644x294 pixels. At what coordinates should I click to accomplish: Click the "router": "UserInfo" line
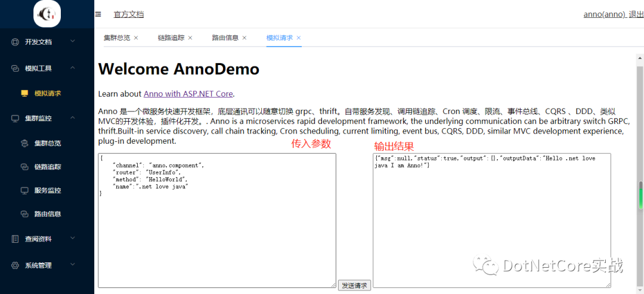(147, 172)
